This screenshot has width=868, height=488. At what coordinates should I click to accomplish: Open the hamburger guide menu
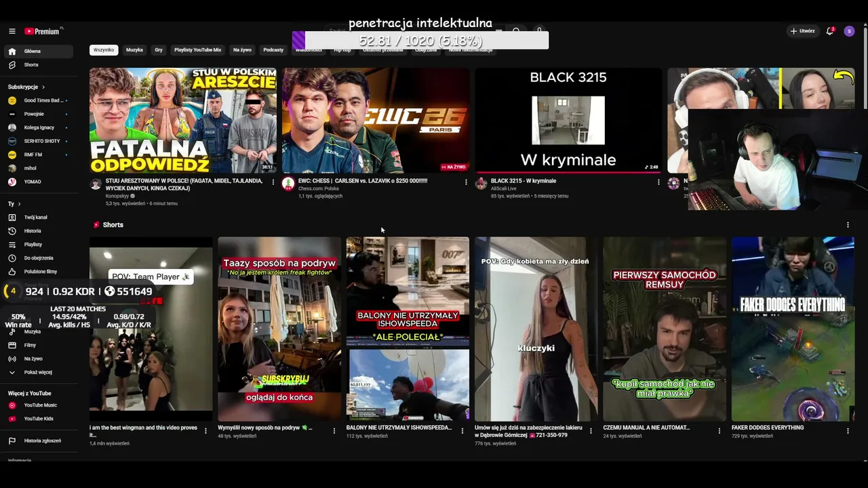coord(12,31)
